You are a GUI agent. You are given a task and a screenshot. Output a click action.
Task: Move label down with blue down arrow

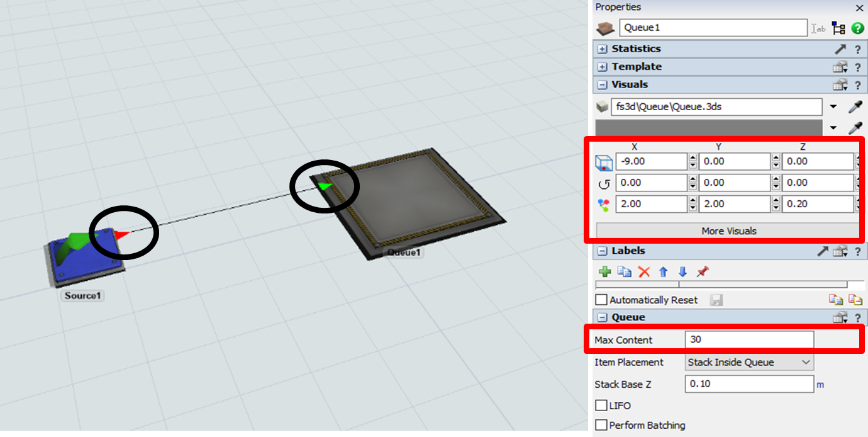point(682,272)
